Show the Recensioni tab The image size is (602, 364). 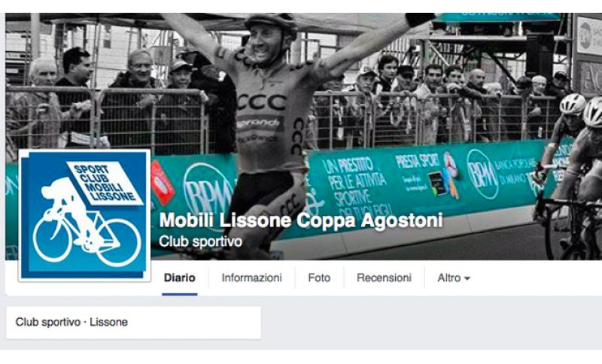[384, 278]
